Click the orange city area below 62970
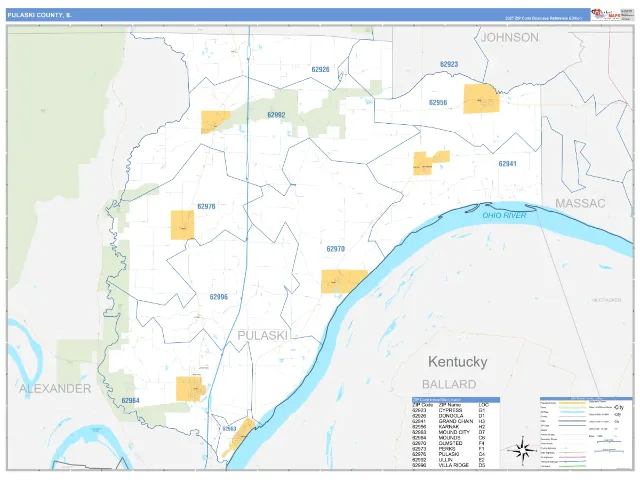Screen dimensions: 640x480 tap(344, 281)
